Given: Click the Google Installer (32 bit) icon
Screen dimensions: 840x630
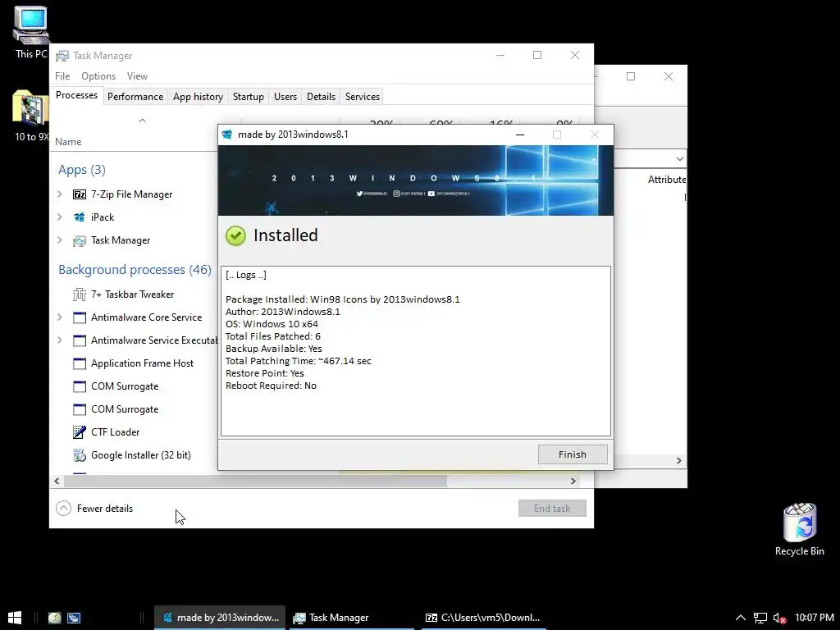Looking at the screenshot, I should 80,455.
